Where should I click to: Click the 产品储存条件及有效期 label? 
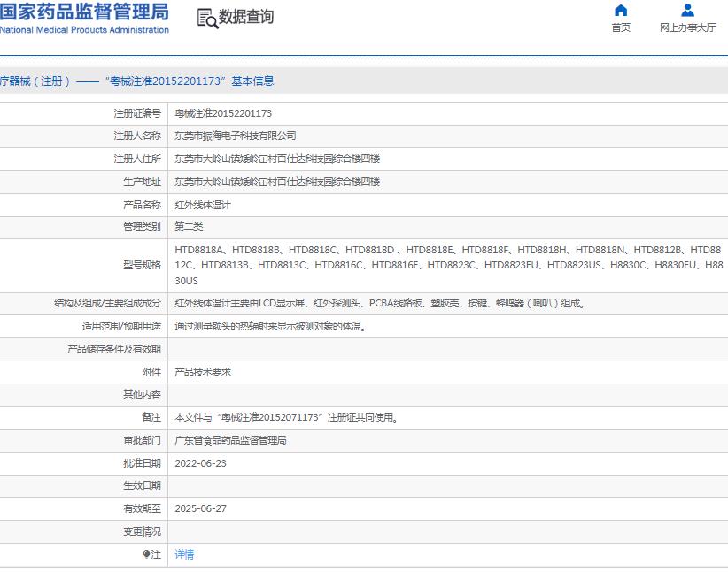[x=114, y=349]
